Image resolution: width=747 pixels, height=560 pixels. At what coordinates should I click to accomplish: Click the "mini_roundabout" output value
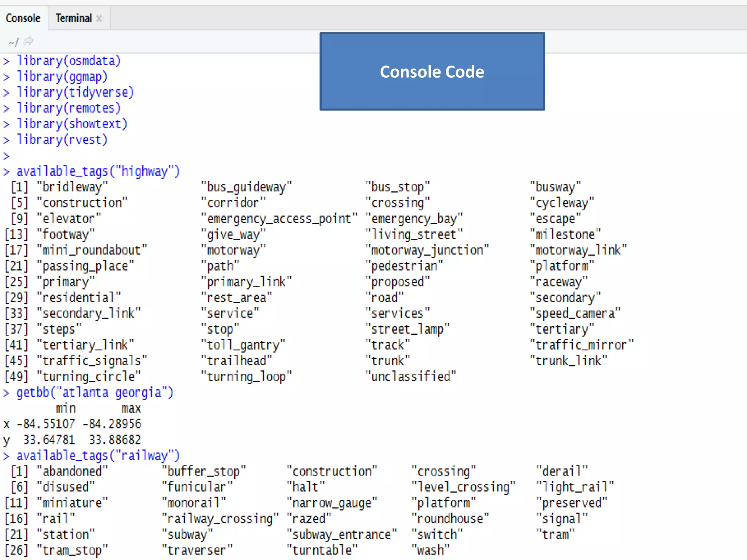92,250
